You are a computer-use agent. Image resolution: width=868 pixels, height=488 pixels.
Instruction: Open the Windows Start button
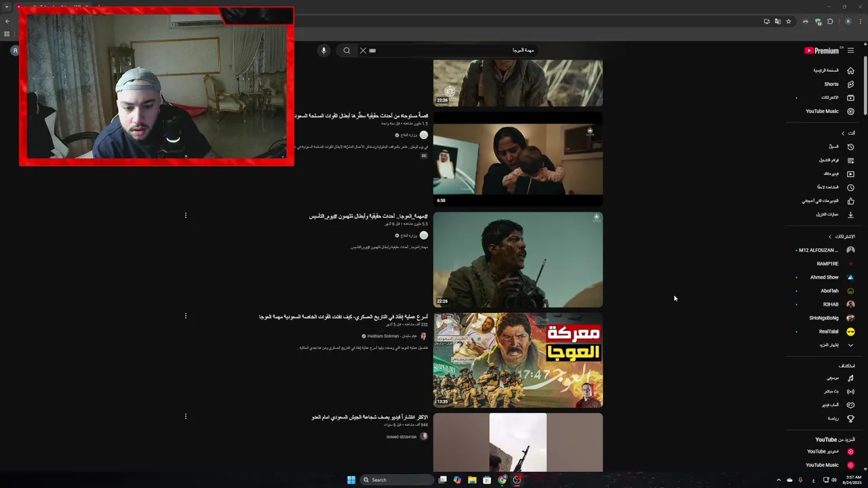351,480
